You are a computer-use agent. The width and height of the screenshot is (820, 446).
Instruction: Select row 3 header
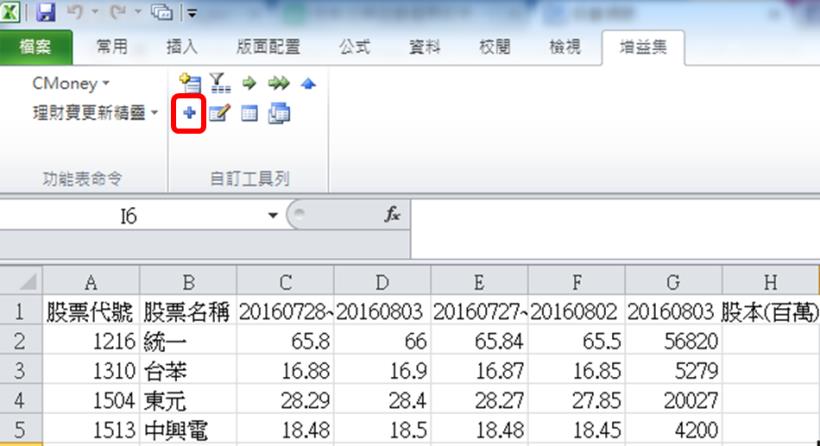pos(21,370)
